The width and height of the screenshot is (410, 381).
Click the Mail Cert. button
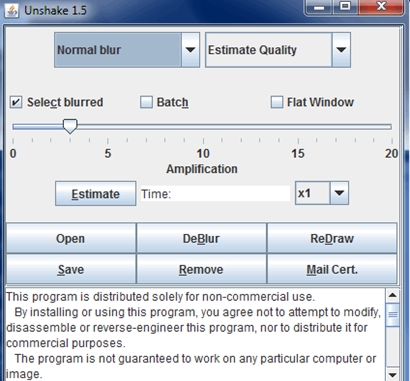pos(332,269)
